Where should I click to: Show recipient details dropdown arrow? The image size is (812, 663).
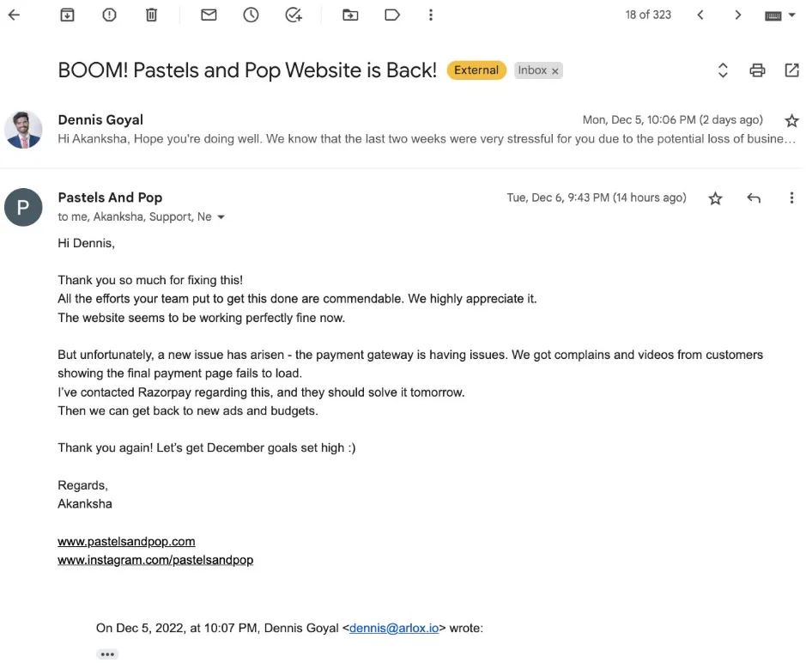[221, 217]
